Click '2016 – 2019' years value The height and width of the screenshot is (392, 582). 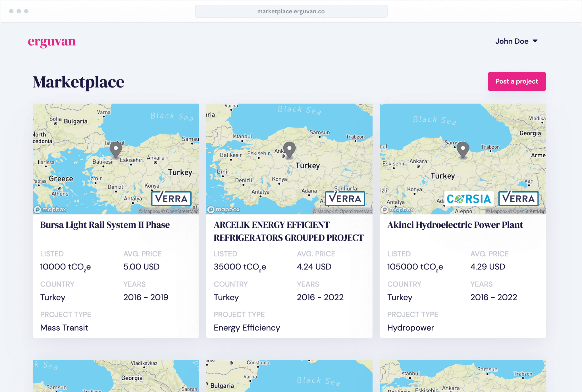click(146, 297)
